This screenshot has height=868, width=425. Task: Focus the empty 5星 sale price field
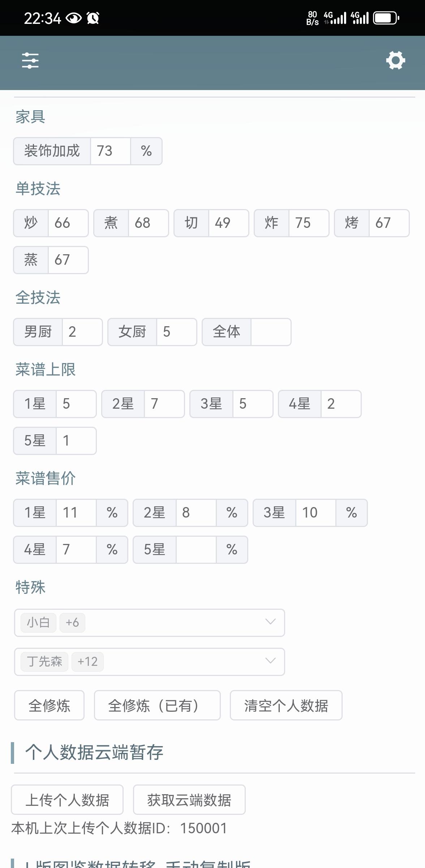[x=196, y=550]
